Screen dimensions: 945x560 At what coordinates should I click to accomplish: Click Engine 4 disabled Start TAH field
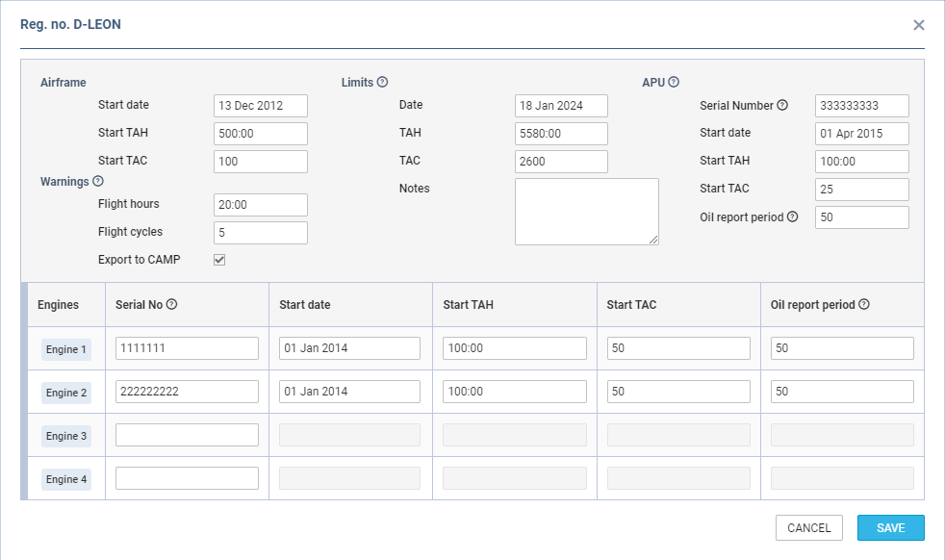tap(514, 478)
